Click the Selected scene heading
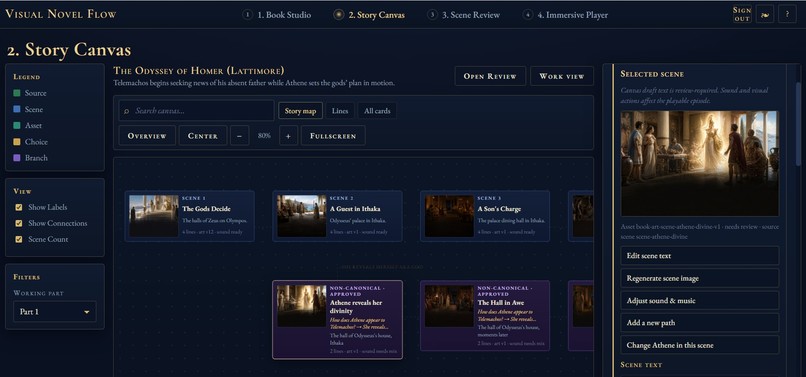Image resolution: width=806 pixels, height=377 pixels. 652,74
